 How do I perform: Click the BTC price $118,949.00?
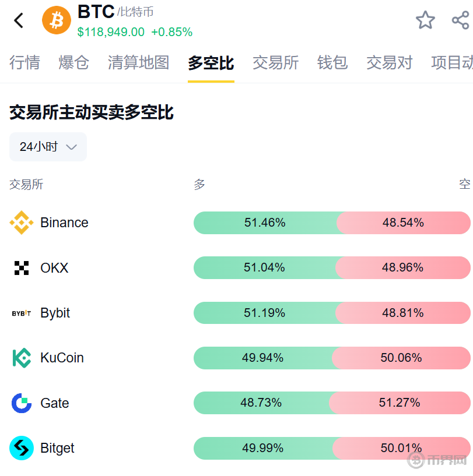coord(111,32)
